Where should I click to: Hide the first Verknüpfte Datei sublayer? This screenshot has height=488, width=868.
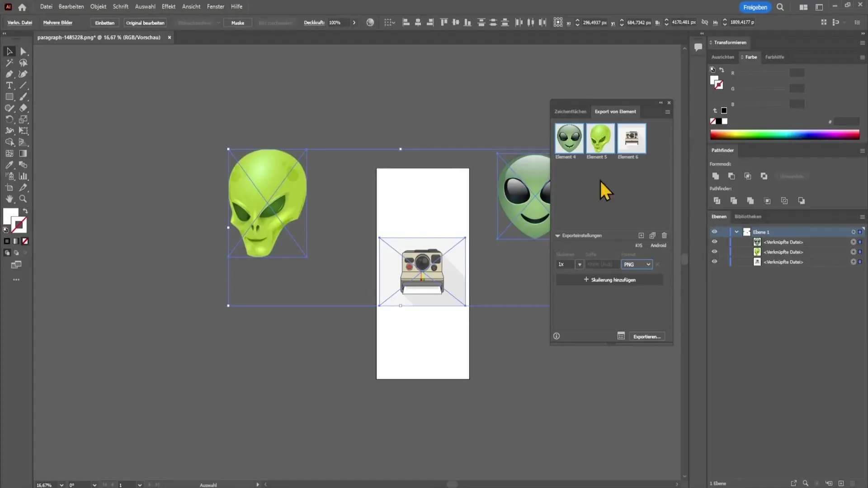(714, 242)
